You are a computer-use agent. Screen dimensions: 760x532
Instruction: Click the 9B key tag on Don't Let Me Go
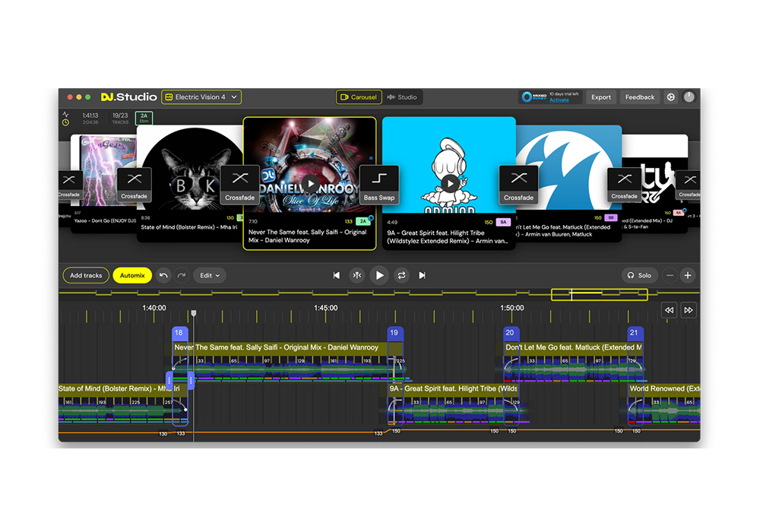point(611,217)
